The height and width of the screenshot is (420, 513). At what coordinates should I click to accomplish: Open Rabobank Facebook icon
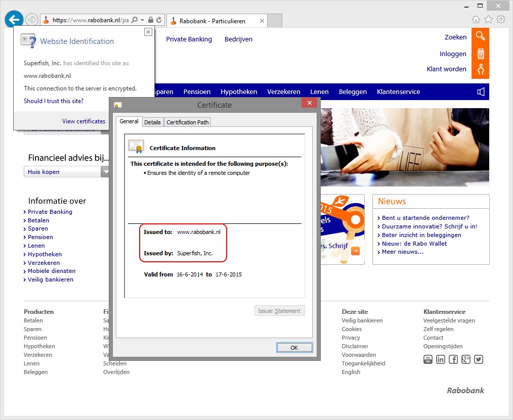pyautogui.click(x=453, y=359)
